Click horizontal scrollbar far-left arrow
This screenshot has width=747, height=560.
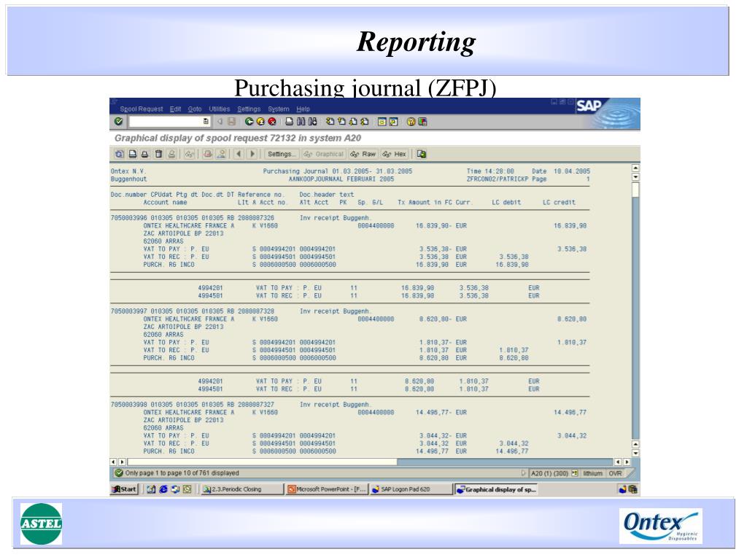tap(113, 462)
